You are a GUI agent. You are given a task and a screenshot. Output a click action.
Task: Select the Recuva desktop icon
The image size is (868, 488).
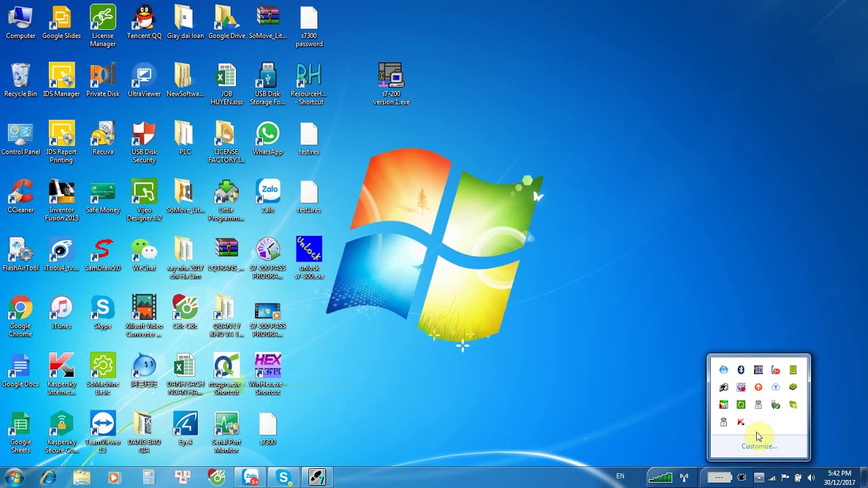(102, 139)
